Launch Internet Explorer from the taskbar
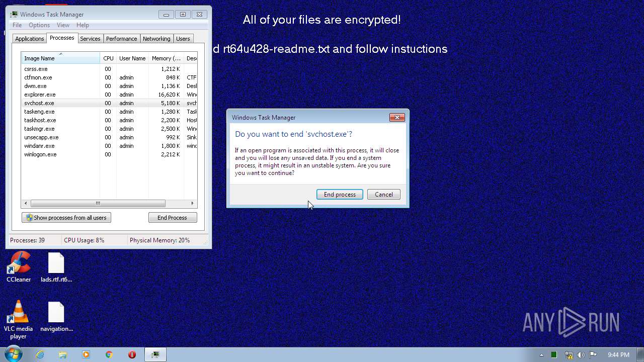644x362 pixels. [40, 354]
